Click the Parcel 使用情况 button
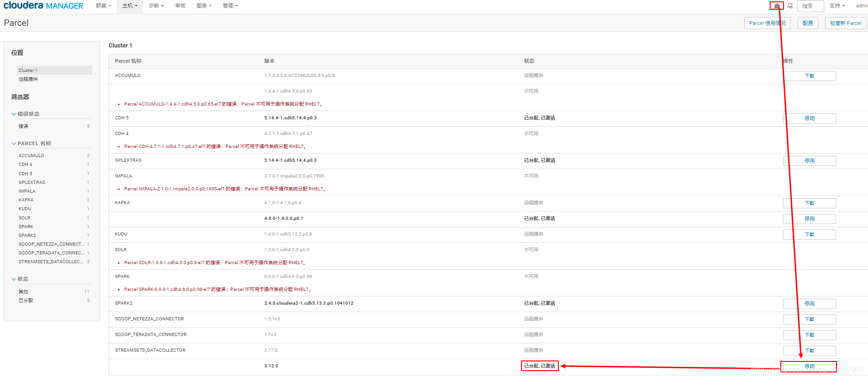This screenshot has height=378, width=868. tap(767, 23)
